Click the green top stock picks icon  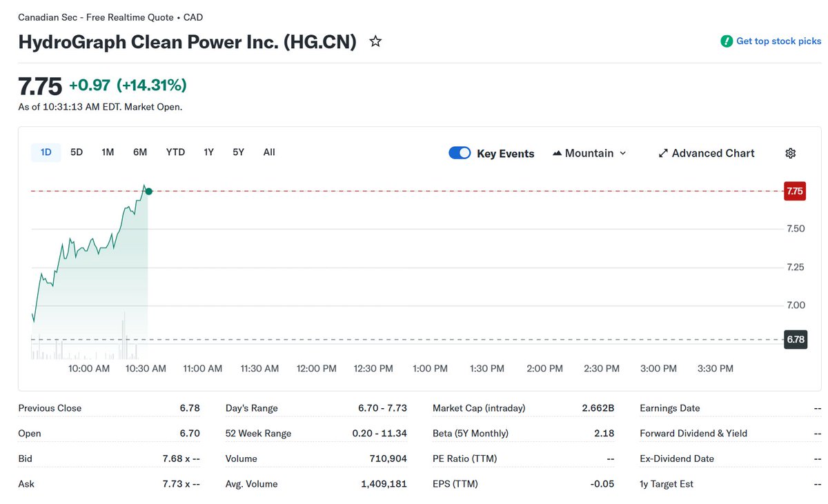[x=726, y=41]
